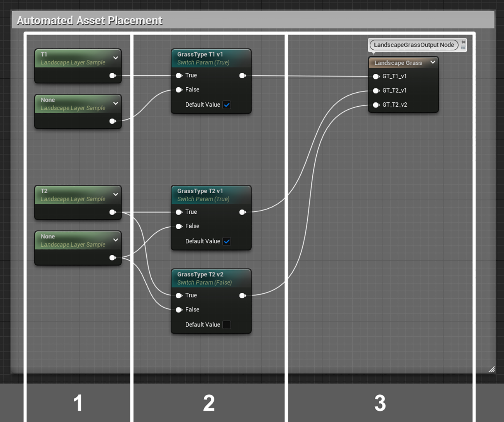Collapse the Landscape Grass node chevron
This screenshot has height=422, width=504.
click(x=433, y=62)
